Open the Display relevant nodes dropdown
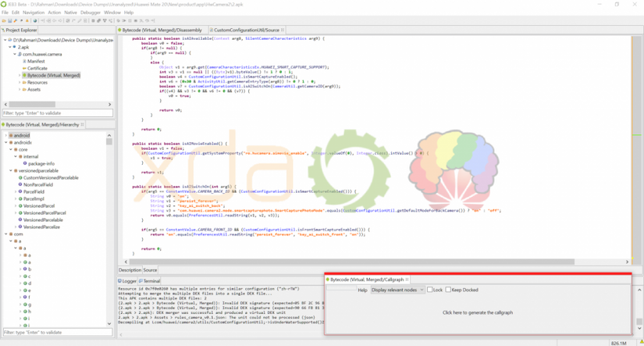 point(397,290)
